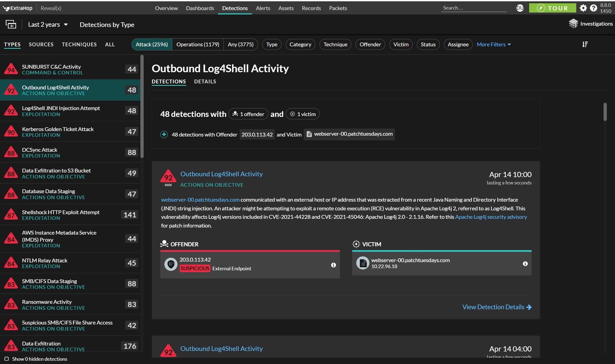Click the victim info icon for webserver-00

click(525, 264)
